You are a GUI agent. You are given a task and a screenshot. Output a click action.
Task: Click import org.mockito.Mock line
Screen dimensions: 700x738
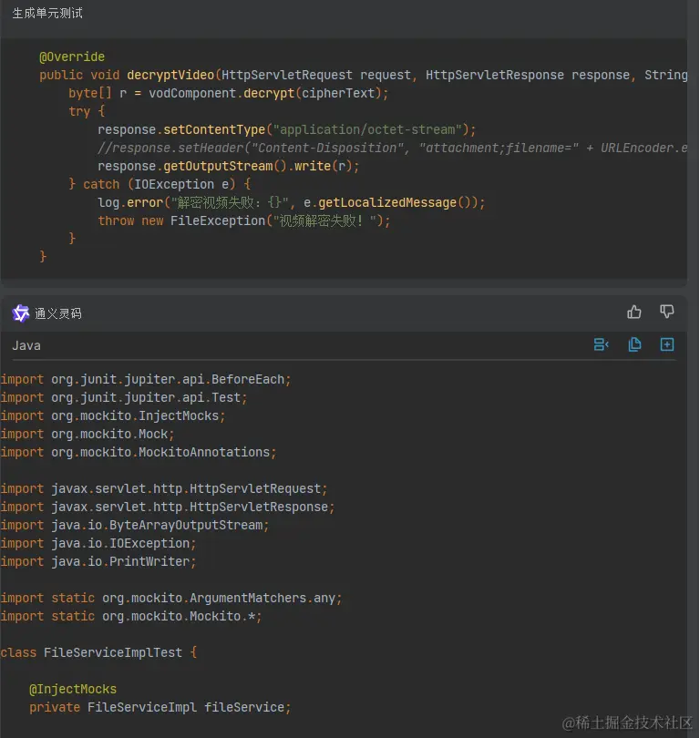click(87, 434)
